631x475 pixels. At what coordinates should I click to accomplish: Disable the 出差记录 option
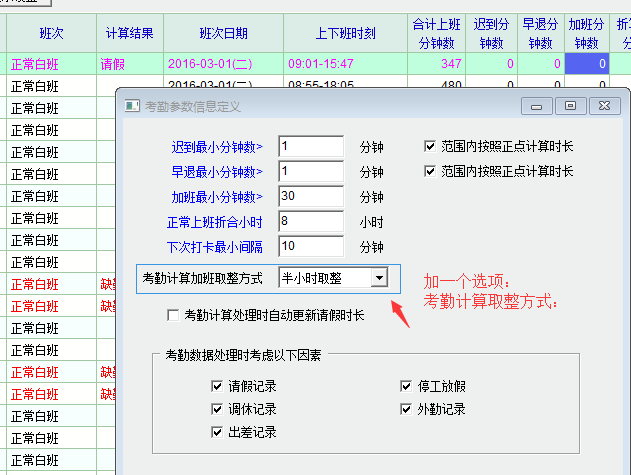pyautogui.click(x=217, y=432)
